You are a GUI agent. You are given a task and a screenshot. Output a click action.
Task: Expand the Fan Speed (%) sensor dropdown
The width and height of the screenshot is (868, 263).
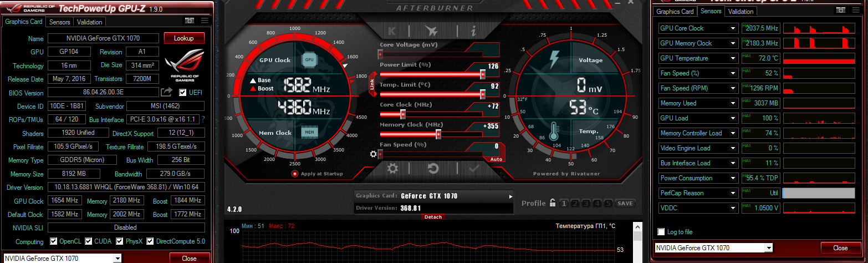733,73
